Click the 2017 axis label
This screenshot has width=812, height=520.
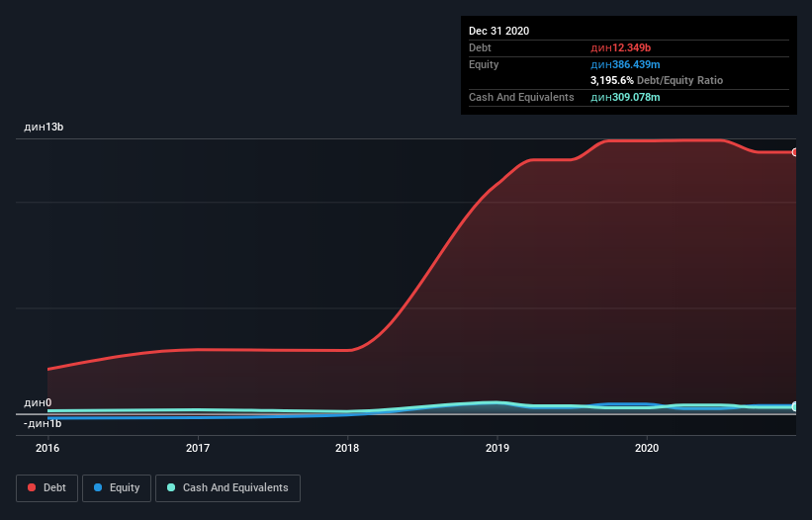197,448
